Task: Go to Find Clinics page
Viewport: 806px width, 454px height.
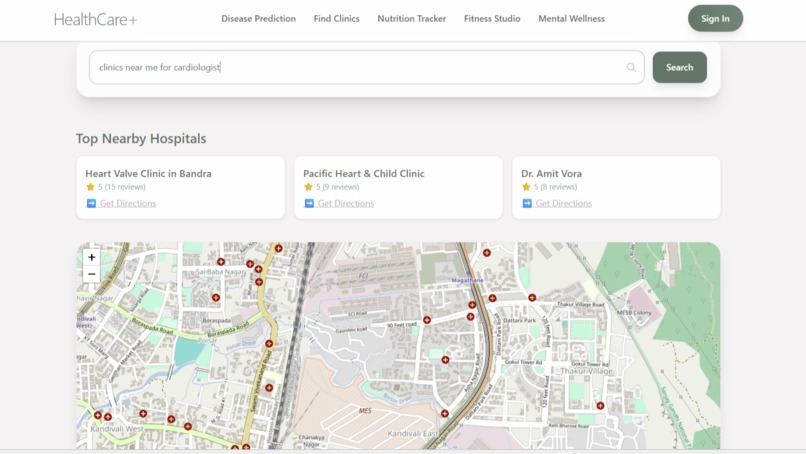Action: [x=337, y=19]
